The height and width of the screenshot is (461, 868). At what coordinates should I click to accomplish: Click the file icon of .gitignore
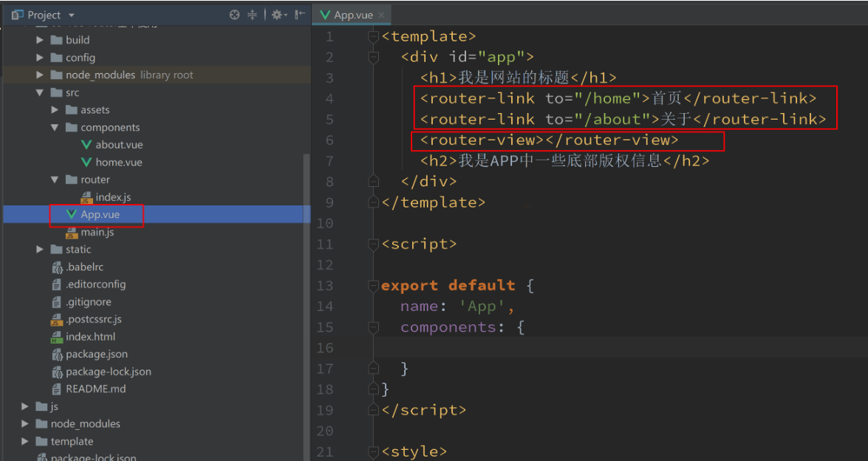[x=56, y=301]
